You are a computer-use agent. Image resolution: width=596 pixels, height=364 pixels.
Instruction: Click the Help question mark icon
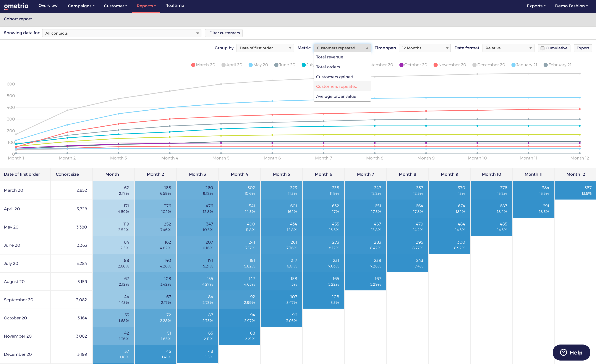click(x=563, y=352)
